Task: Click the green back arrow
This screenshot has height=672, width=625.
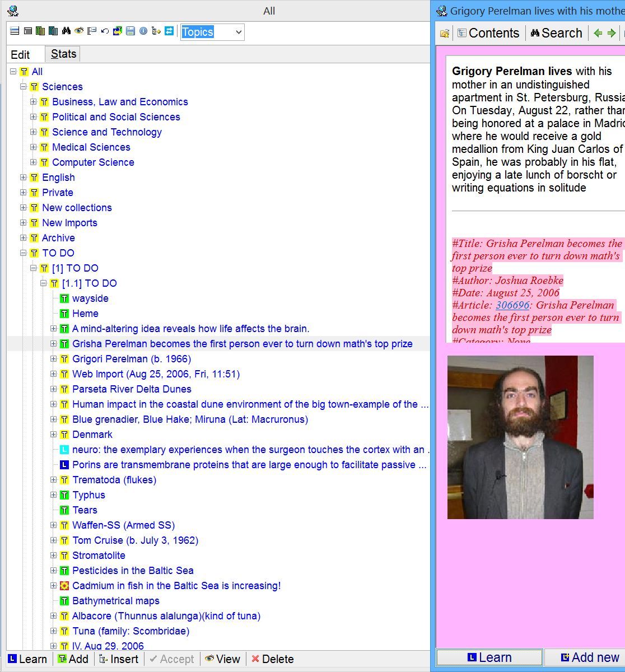Action: [598, 33]
